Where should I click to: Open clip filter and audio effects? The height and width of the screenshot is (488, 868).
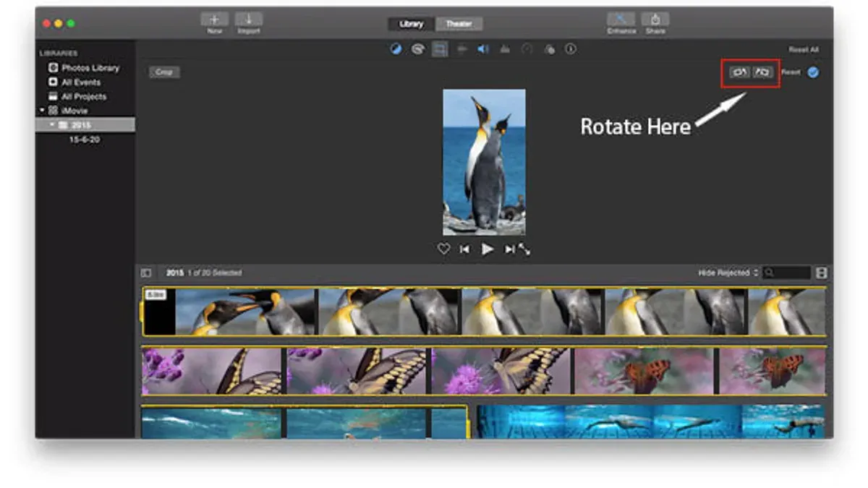point(549,49)
